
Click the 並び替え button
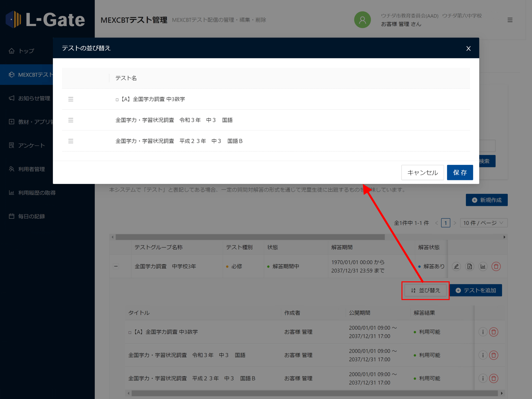click(x=425, y=290)
